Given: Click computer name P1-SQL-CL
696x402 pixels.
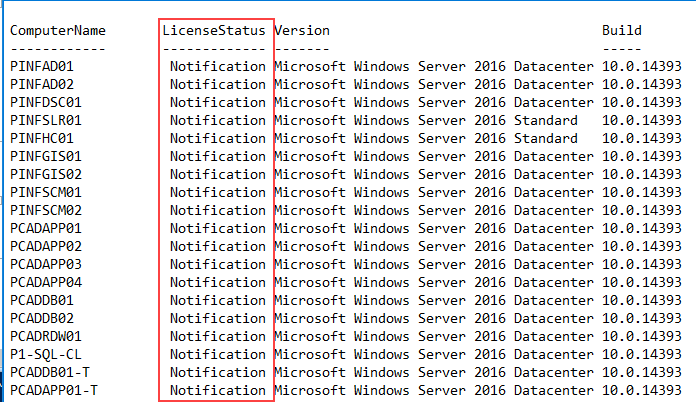Looking at the screenshot, I should click(x=46, y=355).
